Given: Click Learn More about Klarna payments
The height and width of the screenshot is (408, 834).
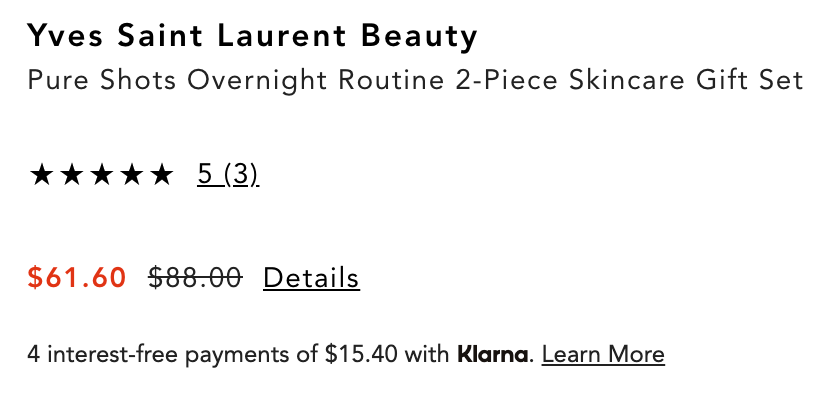Looking at the screenshot, I should point(603,354).
